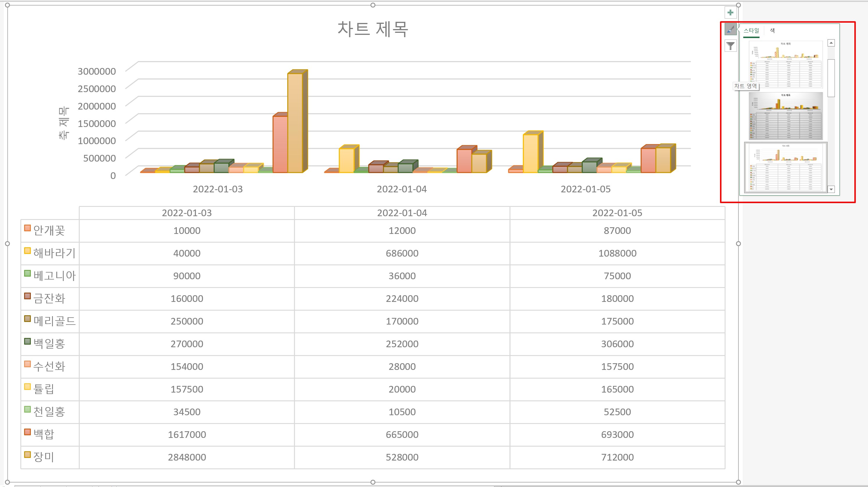This screenshot has width=868, height=487.
Task: Select the 스타일 tab
Action: pos(751,31)
